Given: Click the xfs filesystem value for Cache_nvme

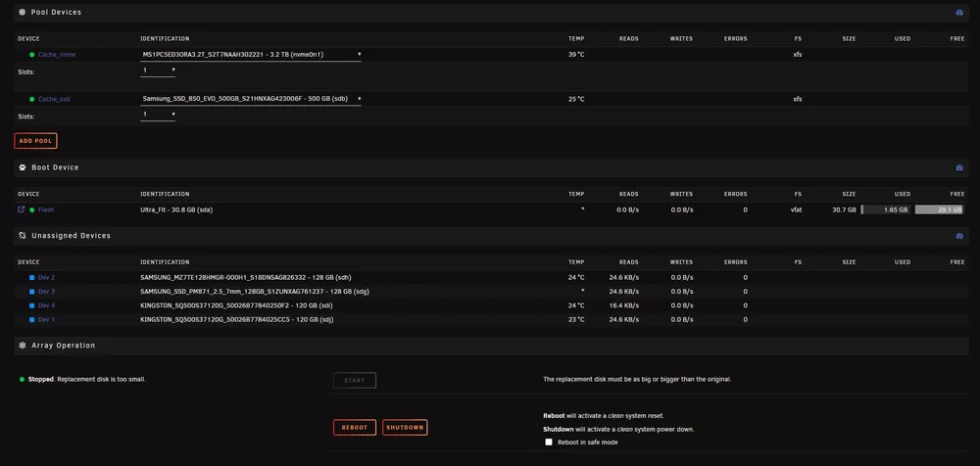Looking at the screenshot, I should click(798, 55).
